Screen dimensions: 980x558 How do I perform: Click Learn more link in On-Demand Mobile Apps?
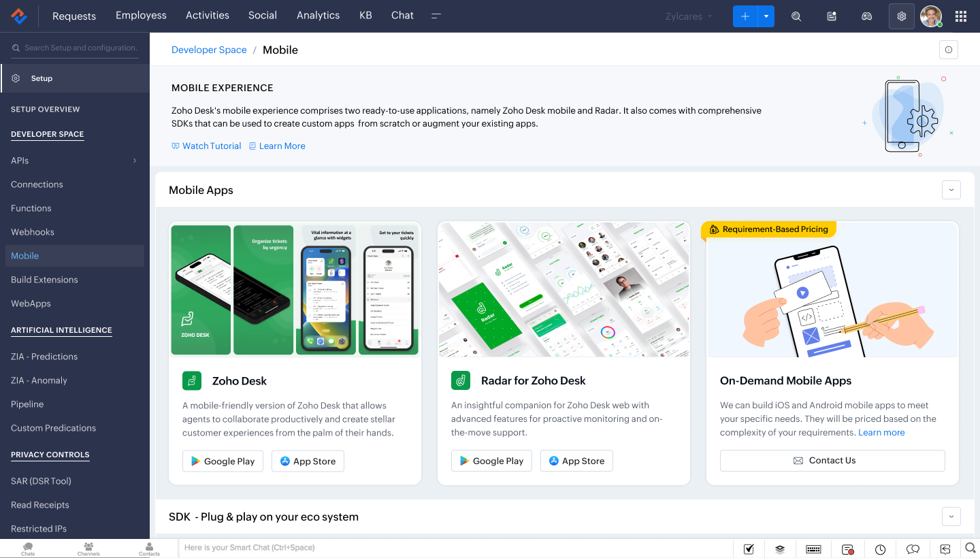(881, 432)
